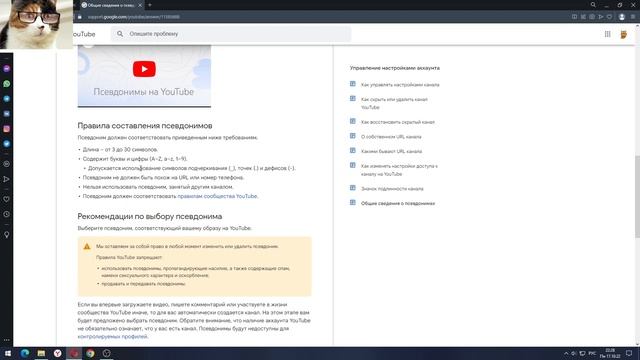Click the search magnifier in help search
The width and height of the screenshot is (640, 360).
point(120,34)
